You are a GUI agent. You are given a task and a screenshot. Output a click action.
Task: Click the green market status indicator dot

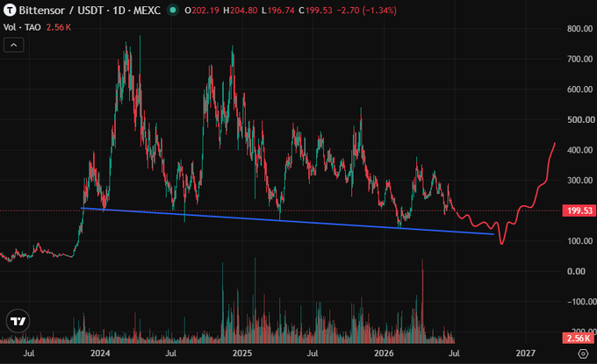172,11
